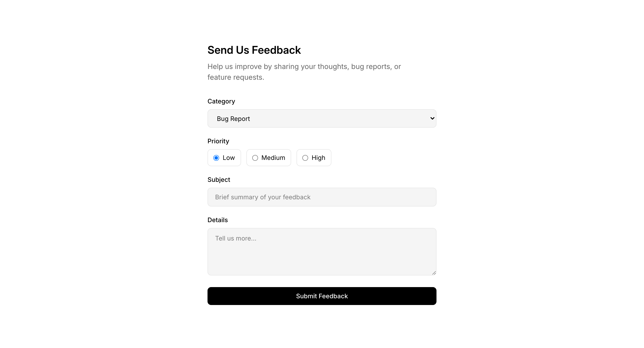Viewport: 644px width, 348px height.
Task: Click the chevron arrow on Category select
Action: (x=432, y=118)
